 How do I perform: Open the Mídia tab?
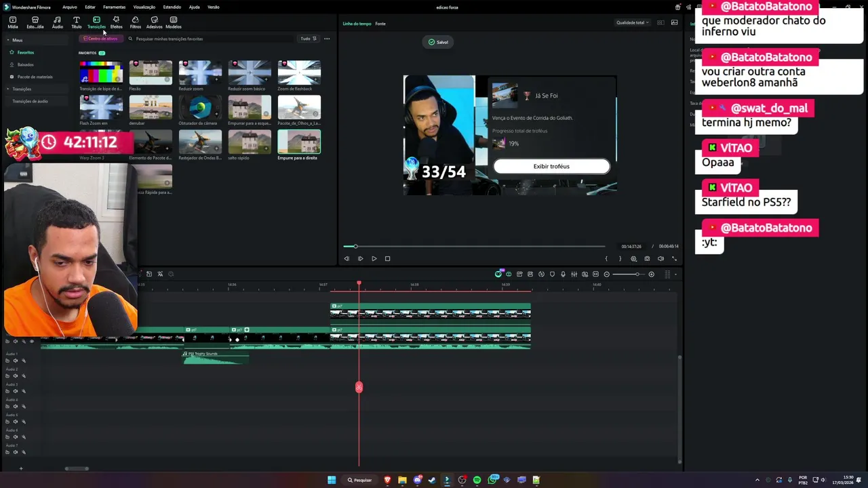click(x=13, y=22)
